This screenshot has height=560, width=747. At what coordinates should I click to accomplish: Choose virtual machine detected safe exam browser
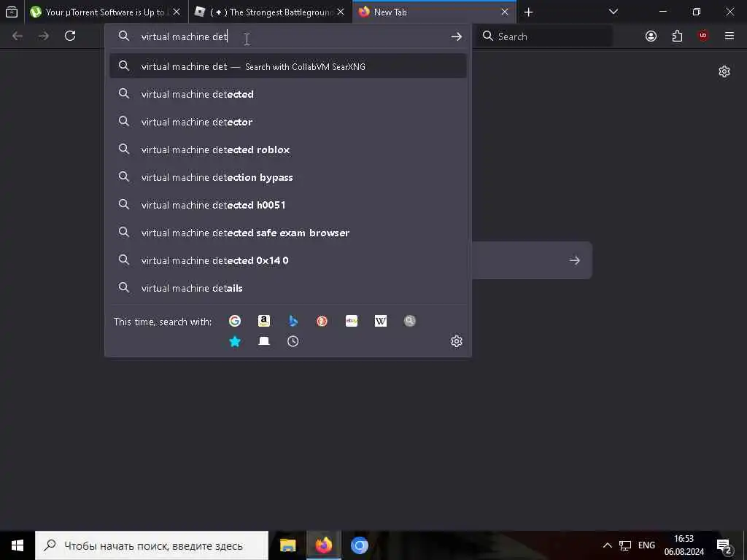point(287,233)
